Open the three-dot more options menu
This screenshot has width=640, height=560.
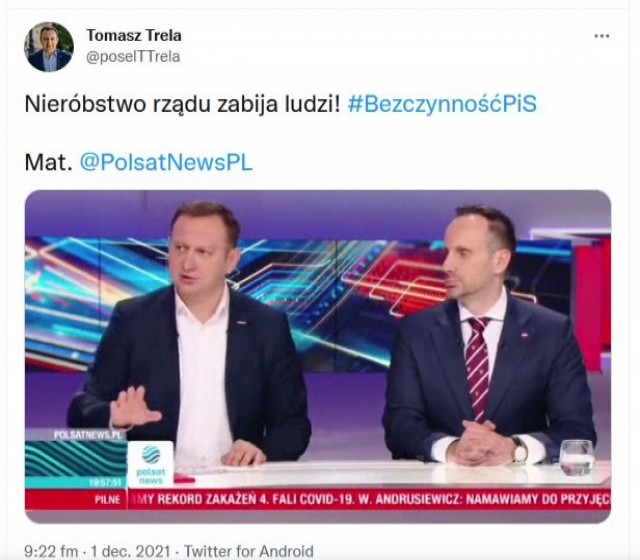pos(602,36)
